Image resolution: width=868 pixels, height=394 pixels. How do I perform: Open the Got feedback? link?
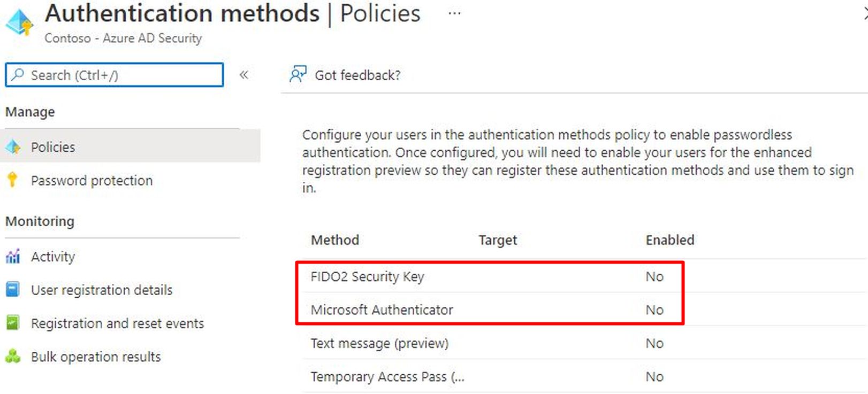357,75
